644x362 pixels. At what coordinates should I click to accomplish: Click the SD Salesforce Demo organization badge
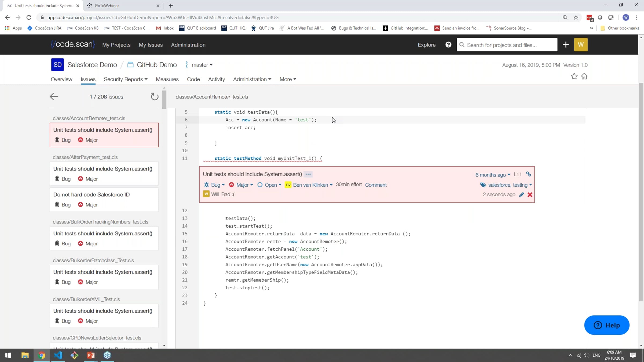[57, 65]
